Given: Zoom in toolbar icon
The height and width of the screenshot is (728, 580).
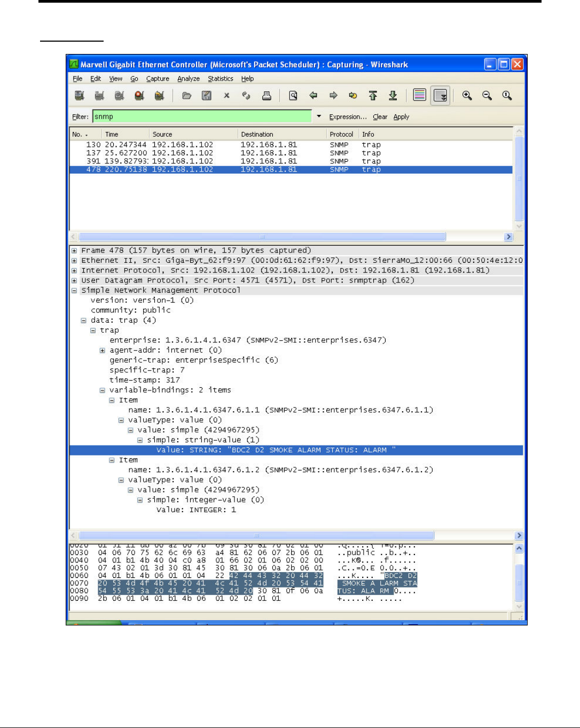Looking at the screenshot, I should pyautogui.click(x=467, y=96).
